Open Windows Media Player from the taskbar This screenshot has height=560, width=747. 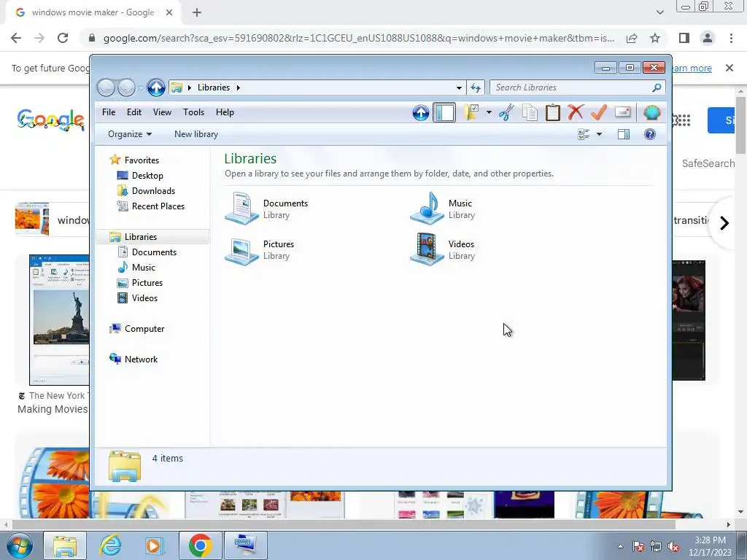[153, 545]
